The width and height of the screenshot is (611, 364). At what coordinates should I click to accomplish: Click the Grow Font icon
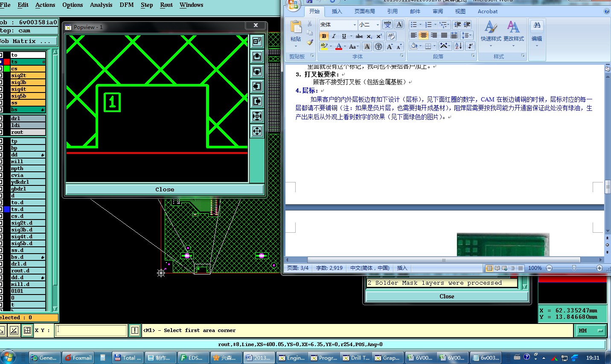tap(390, 46)
